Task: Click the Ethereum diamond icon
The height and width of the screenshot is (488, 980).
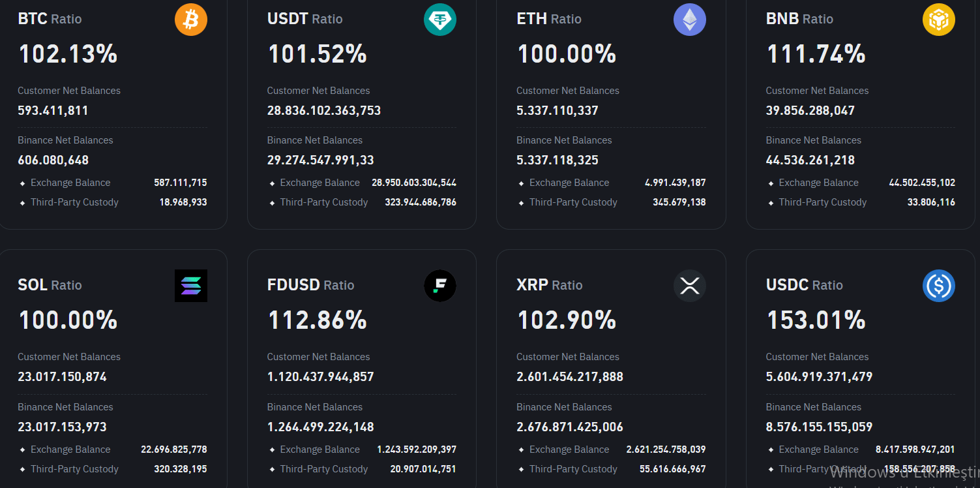Action: click(x=689, y=20)
